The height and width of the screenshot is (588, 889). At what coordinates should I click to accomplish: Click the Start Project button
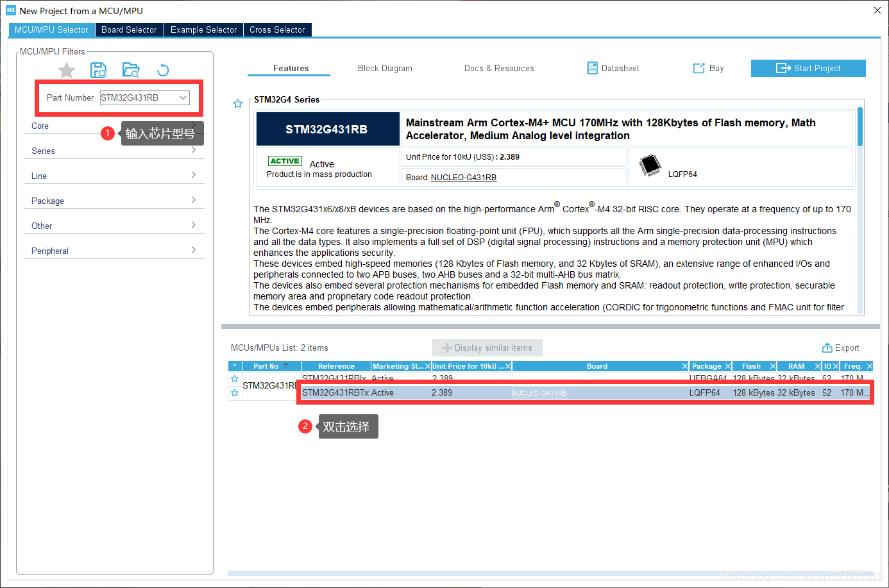[x=808, y=68]
